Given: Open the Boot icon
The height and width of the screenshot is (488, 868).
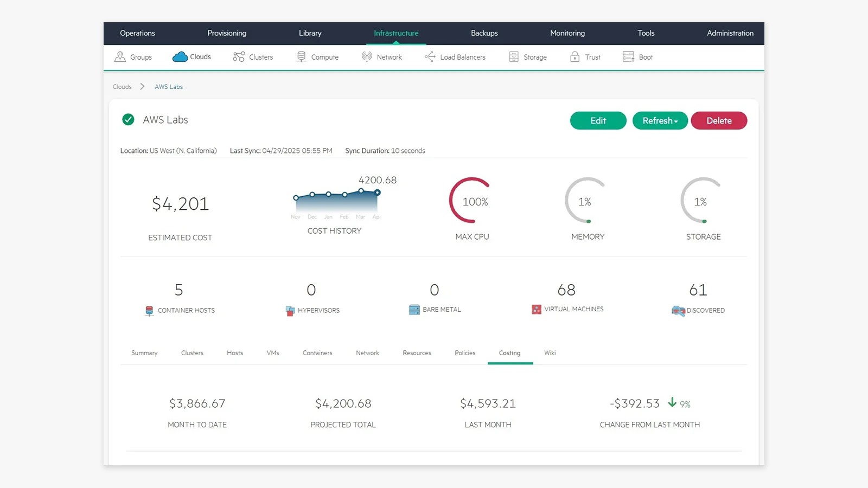Looking at the screenshot, I should click(628, 56).
